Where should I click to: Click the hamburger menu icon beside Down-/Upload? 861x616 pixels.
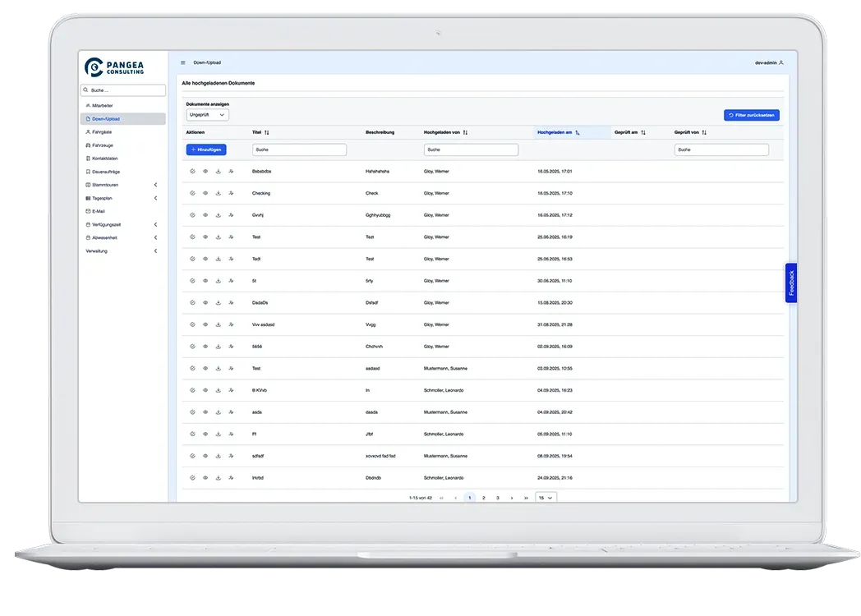pyautogui.click(x=183, y=62)
